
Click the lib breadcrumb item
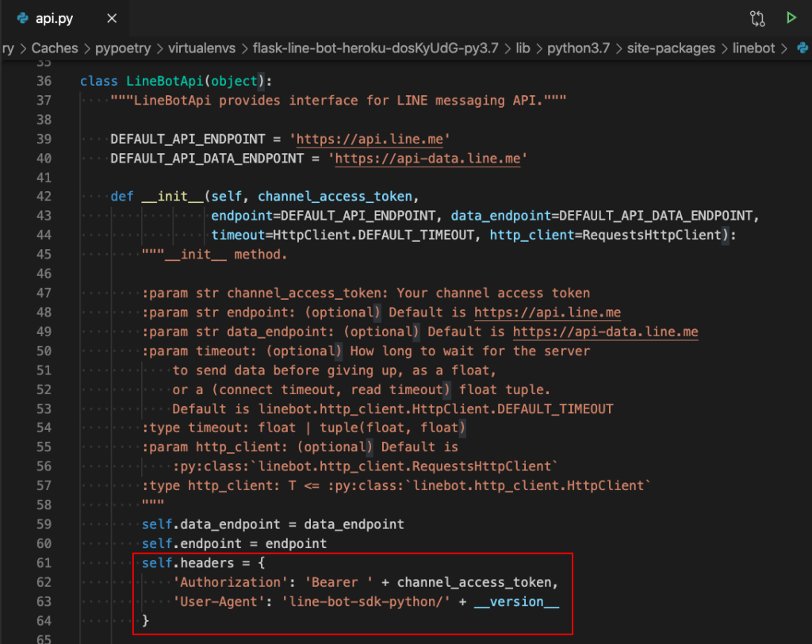523,48
